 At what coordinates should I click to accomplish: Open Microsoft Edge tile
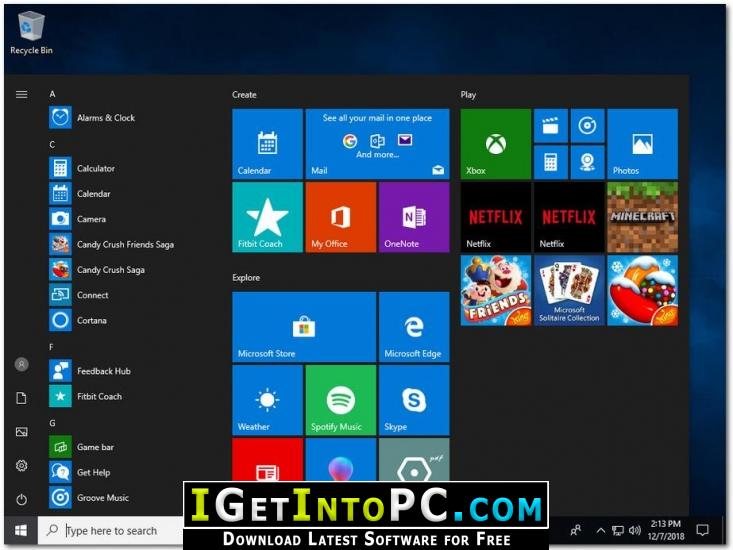click(414, 327)
